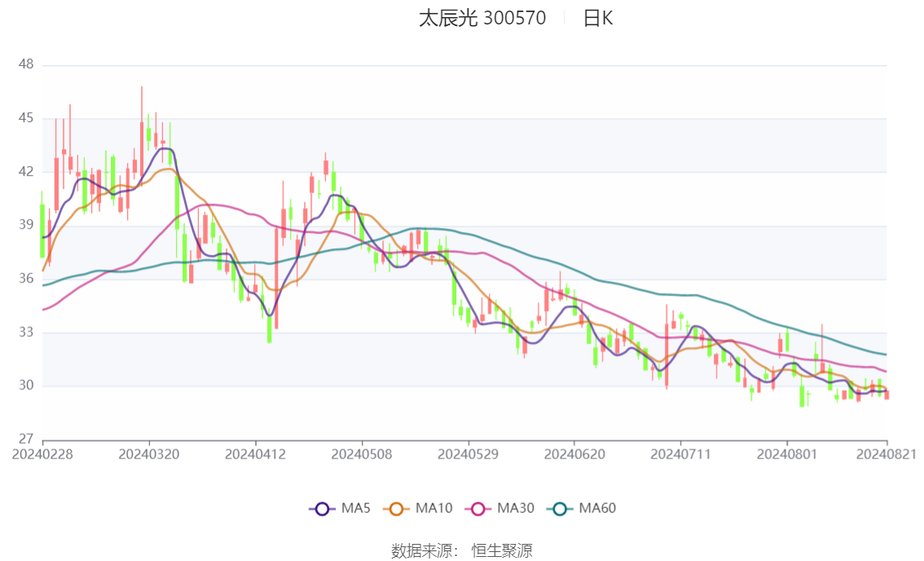Click the data source text 恒生聚源
924x561 pixels.
pyautogui.click(x=501, y=551)
